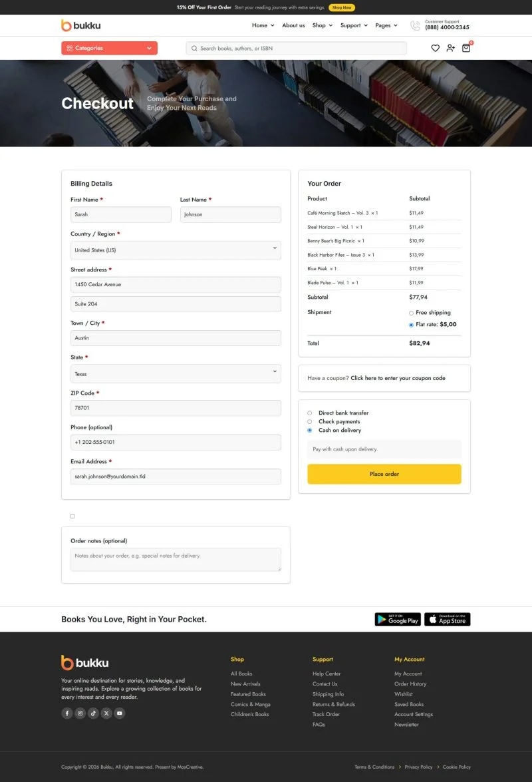532x782 pixels.
Task: Open the Country / Region dropdown
Action: point(176,250)
